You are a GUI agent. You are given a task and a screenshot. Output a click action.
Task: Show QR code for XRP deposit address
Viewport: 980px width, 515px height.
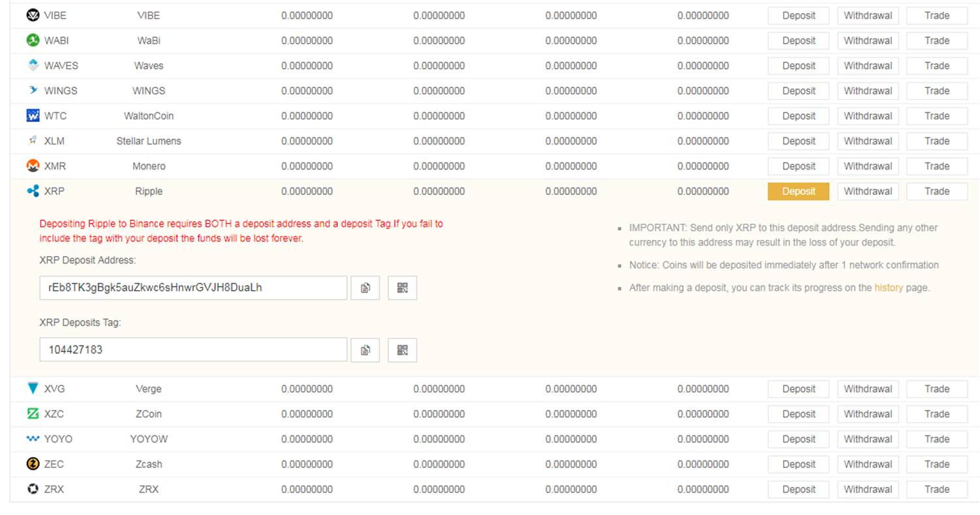(x=402, y=287)
